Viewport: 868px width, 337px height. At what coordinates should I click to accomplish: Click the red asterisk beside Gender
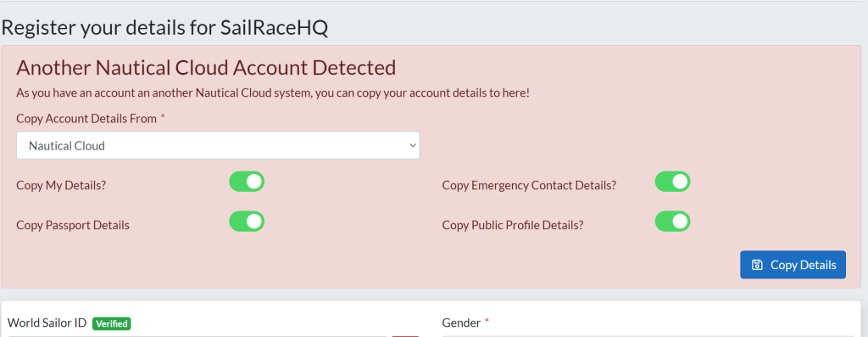click(487, 322)
